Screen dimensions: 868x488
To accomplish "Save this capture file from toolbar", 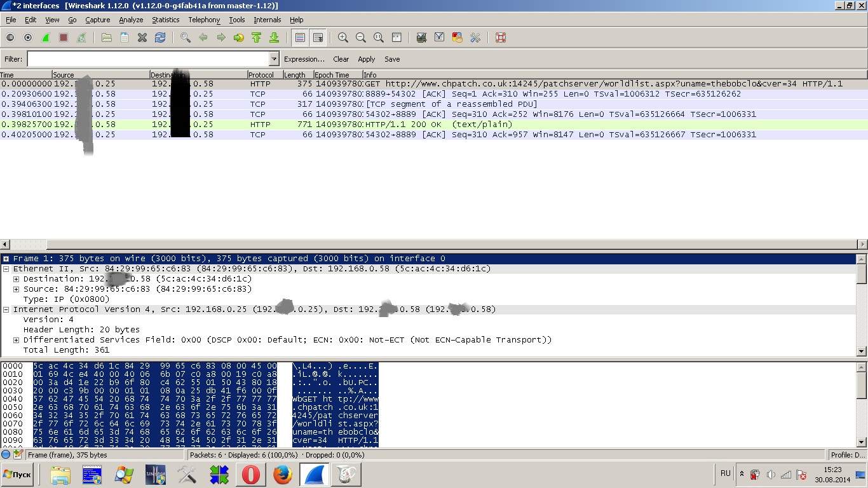I will pos(125,38).
